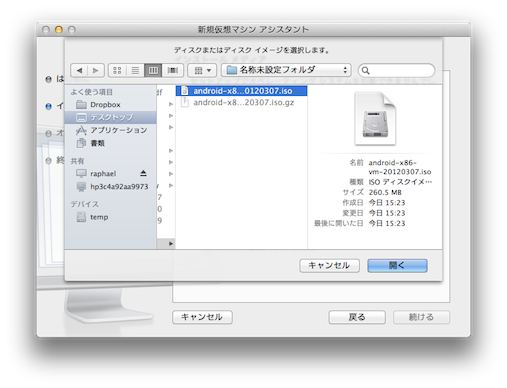
Task: Select デスクトップ in the sidebar
Action: pos(111,117)
